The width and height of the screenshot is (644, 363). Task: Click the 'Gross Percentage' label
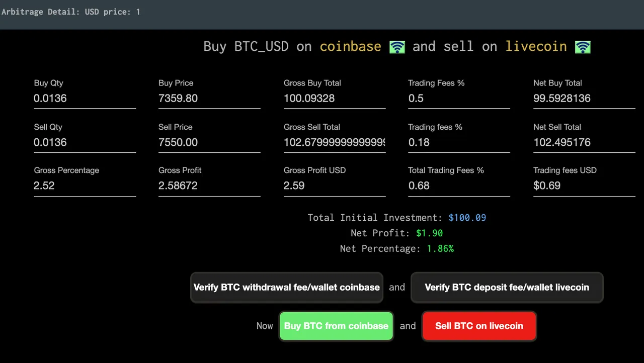(66, 170)
